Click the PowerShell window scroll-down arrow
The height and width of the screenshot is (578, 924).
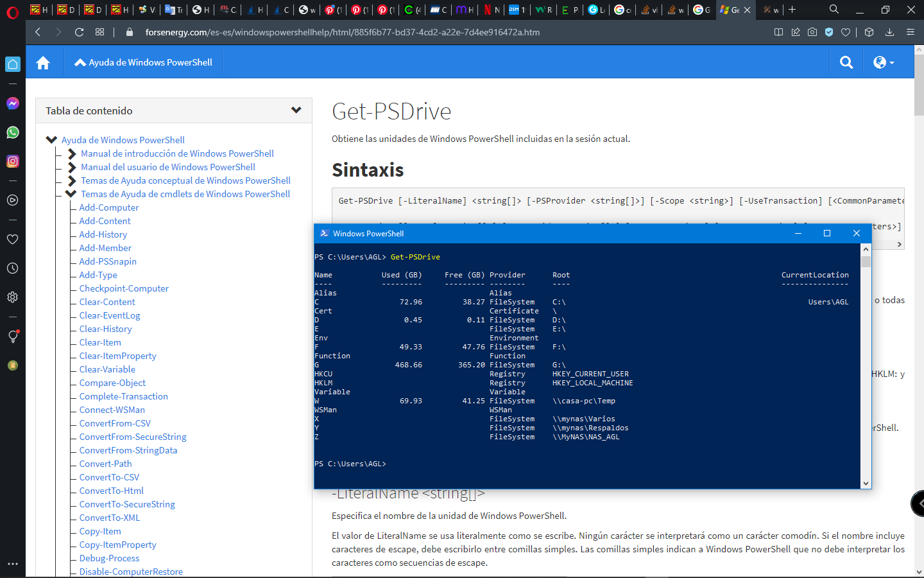pyautogui.click(x=866, y=484)
